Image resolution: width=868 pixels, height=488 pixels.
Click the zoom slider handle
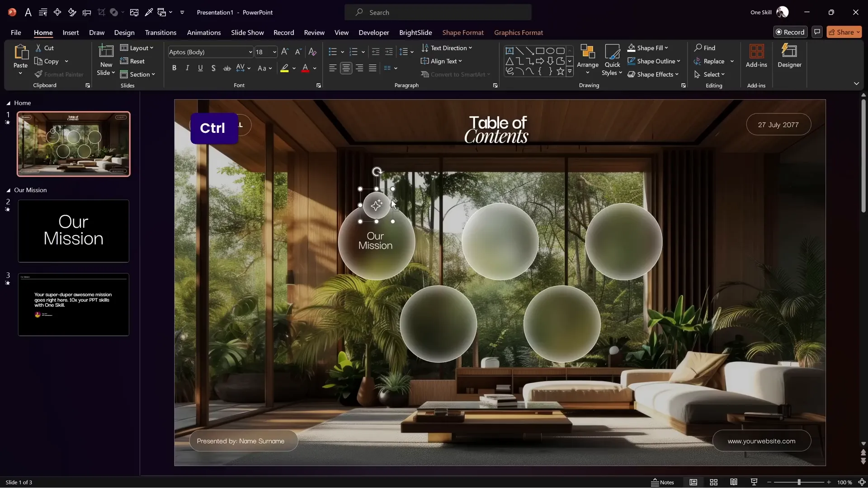(799, 482)
